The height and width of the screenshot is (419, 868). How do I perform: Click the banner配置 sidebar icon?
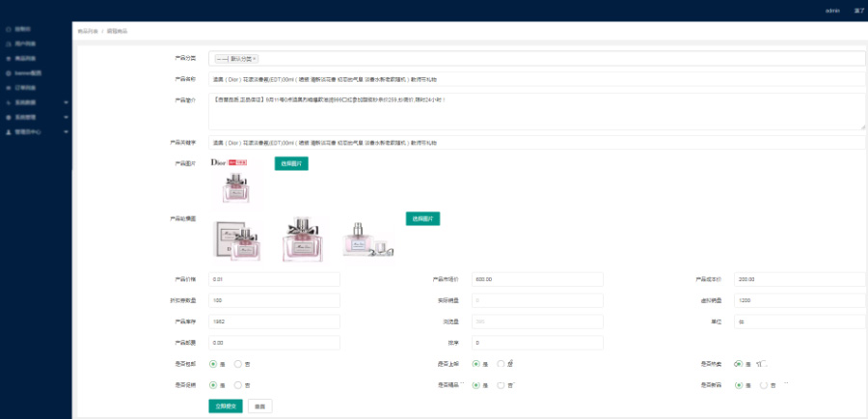tap(9, 72)
